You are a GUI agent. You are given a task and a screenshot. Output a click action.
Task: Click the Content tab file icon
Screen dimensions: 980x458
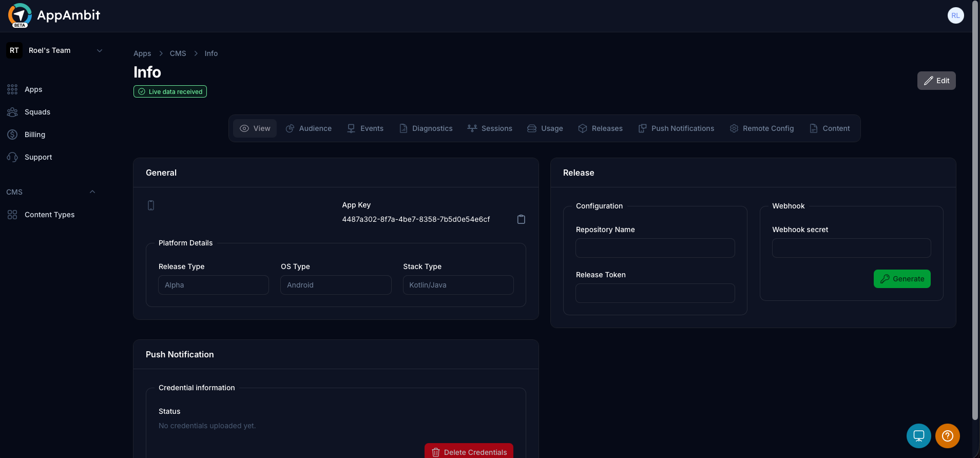[814, 128]
